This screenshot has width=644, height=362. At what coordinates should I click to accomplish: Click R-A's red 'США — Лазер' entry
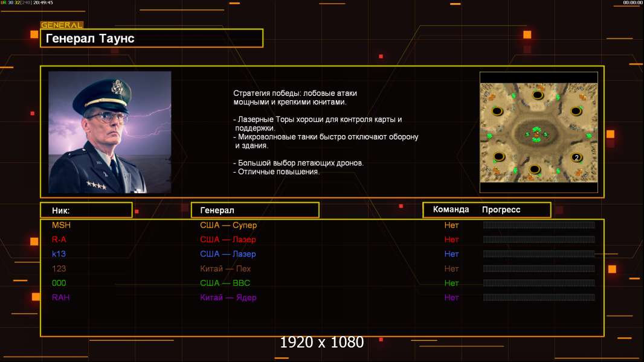click(228, 240)
